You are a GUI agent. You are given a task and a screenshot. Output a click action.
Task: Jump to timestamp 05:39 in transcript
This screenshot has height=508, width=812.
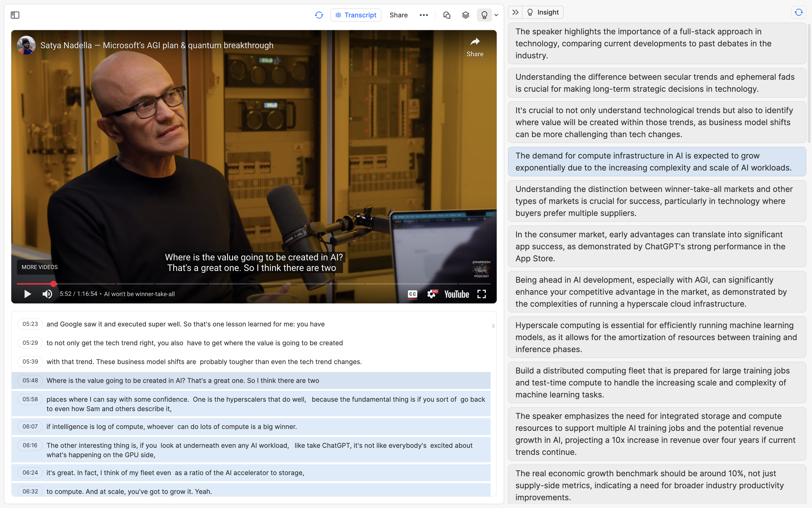point(30,361)
